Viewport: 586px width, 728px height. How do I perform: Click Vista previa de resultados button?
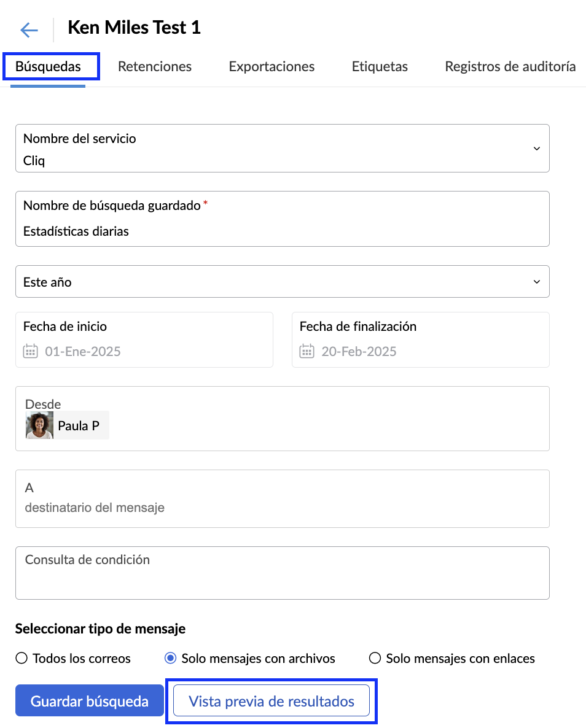272,700
